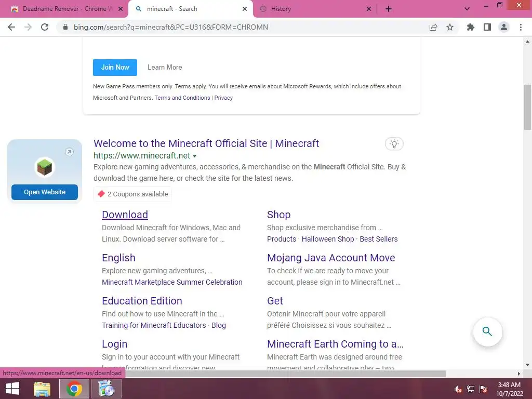Viewport: 532px width, 399px height.
Task: Show the 2 Coupons available
Action: click(132, 194)
